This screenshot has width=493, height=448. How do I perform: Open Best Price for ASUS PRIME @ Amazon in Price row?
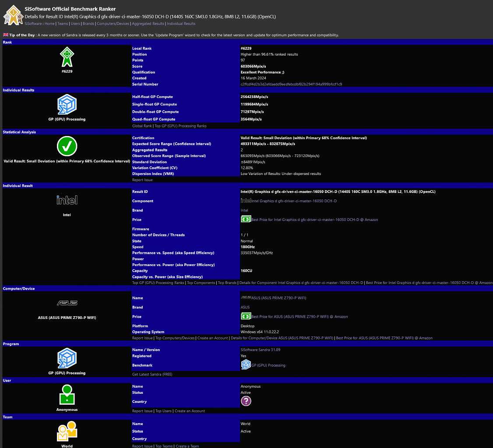tap(299, 317)
